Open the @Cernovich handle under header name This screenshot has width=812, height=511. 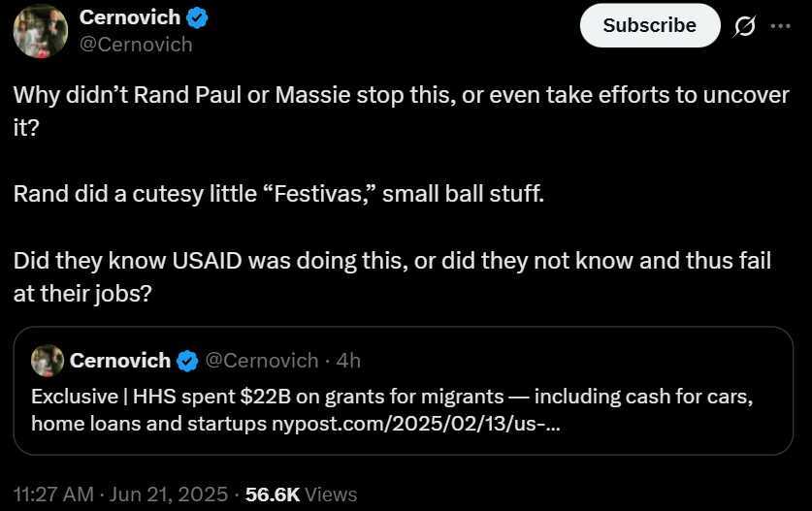[136, 45]
